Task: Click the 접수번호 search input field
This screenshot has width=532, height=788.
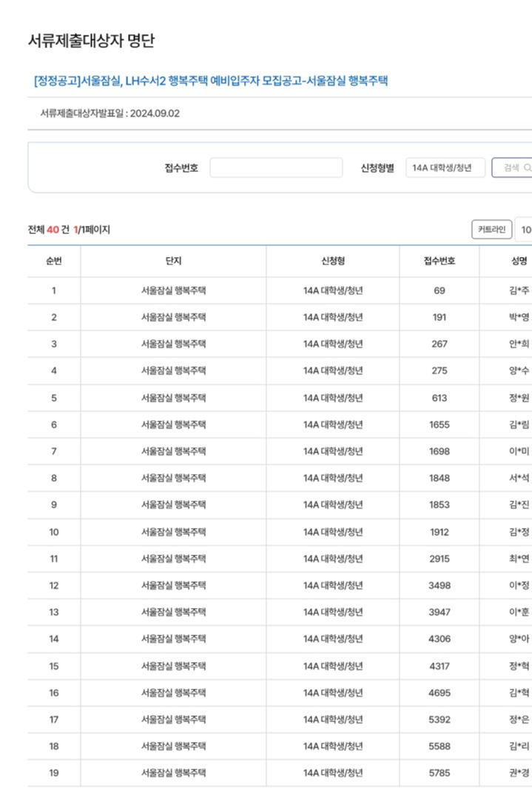Action: pyautogui.click(x=276, y=168)
